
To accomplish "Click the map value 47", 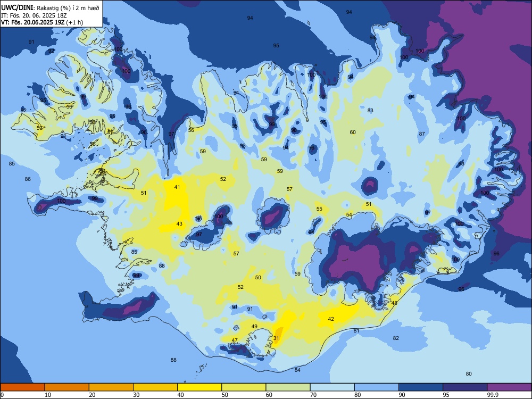I will [x=235, y=340].
